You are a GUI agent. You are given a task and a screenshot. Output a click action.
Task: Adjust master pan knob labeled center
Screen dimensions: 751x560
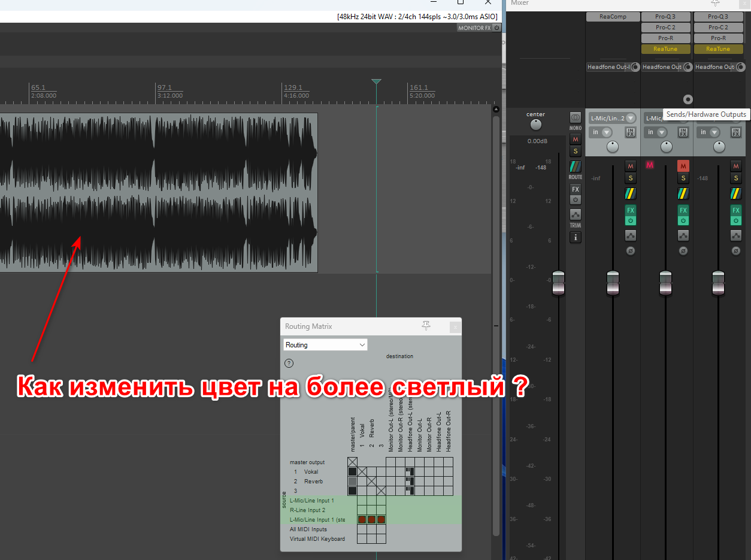(x=536, y=125)
